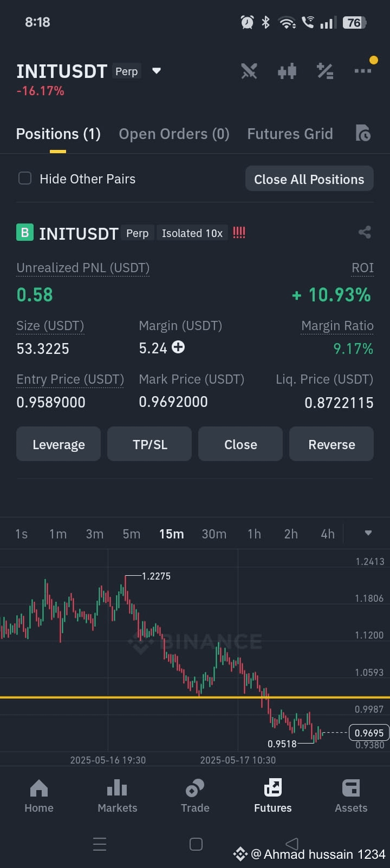Screen dimensions: 390x868
Task: Select the 1h chart interval
Action: [254, 534]
